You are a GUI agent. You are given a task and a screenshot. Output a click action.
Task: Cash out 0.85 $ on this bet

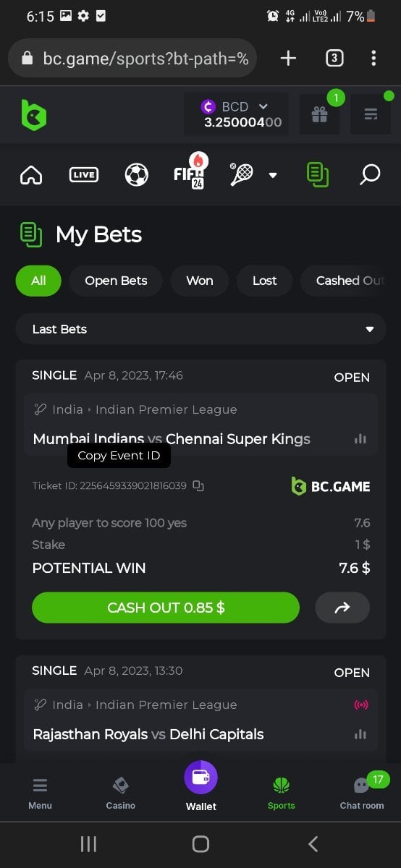[x=166, y=608]
